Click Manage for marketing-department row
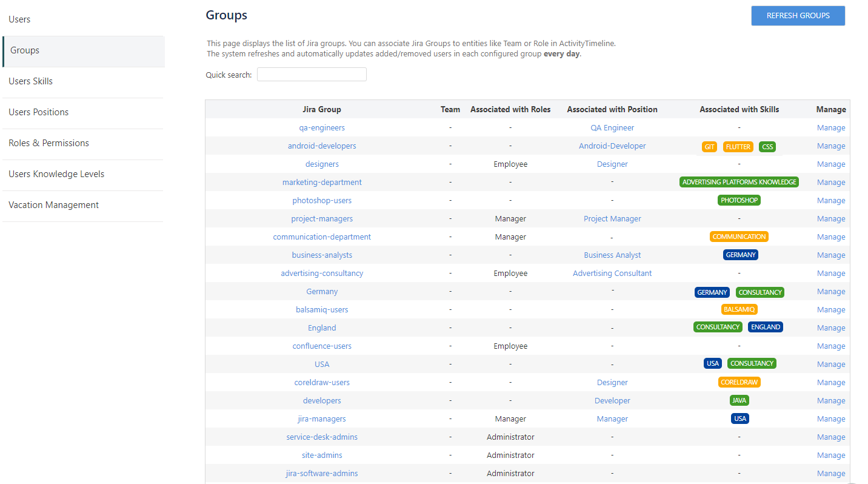 [x=830, y=183]
